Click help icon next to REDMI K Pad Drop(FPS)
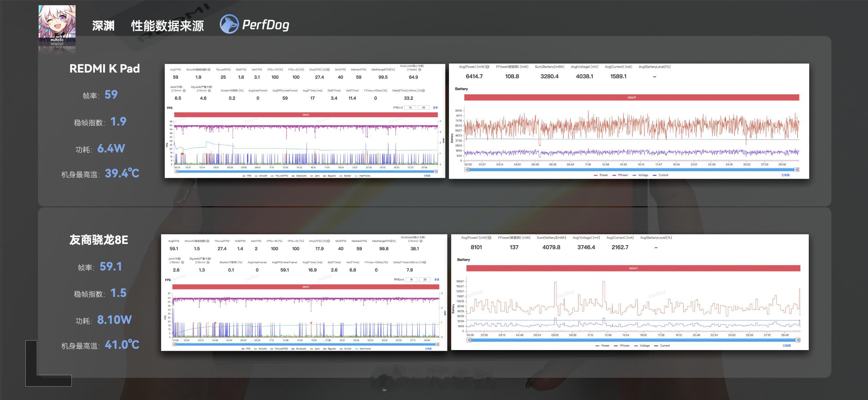The image size is (868, 400). coord(328,70)
